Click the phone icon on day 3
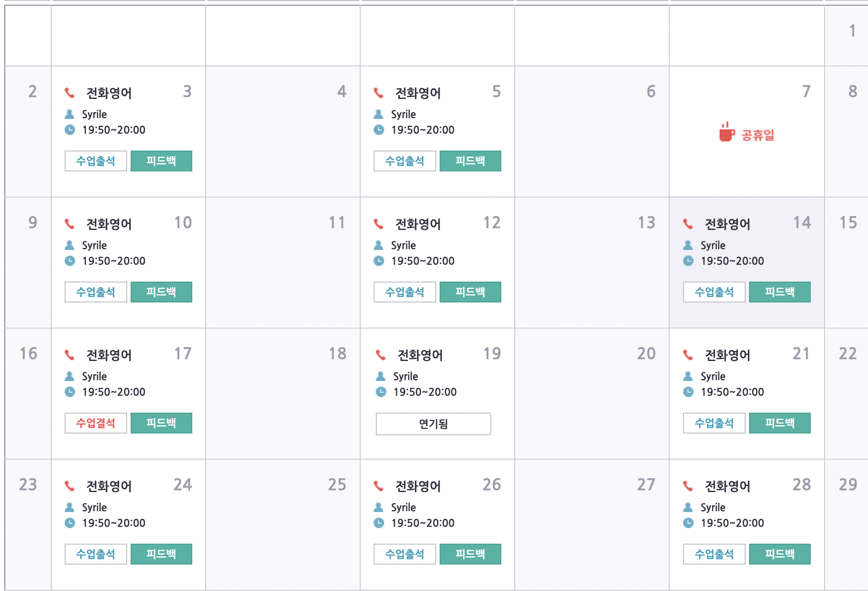The image size is (868, 591). (x=69, y=92)
